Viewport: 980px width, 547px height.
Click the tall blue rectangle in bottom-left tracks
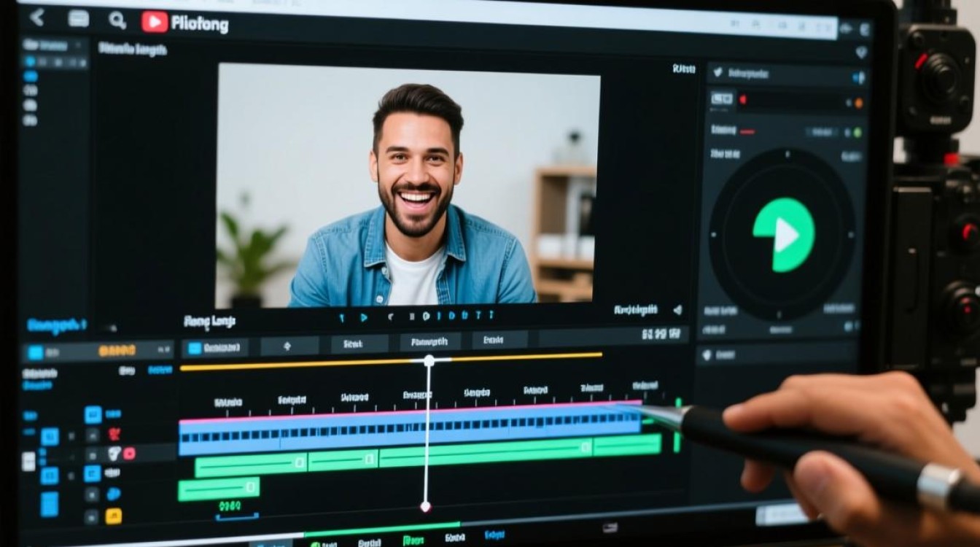[x=50, y=504]
